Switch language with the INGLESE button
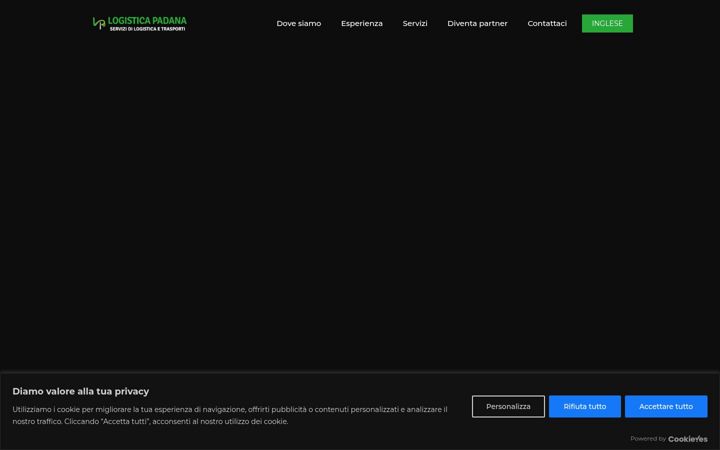This screenshot has width=720, height=450. point(607,23)
